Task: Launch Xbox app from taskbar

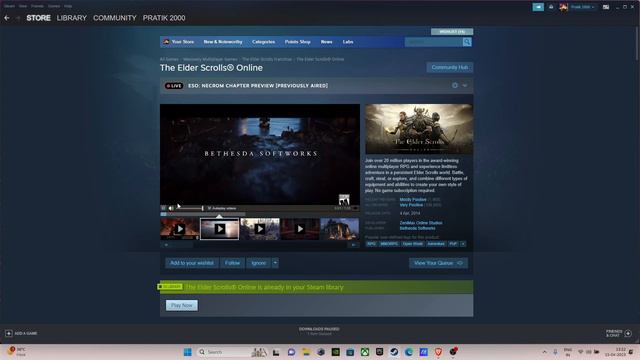Action: [364, 352]
